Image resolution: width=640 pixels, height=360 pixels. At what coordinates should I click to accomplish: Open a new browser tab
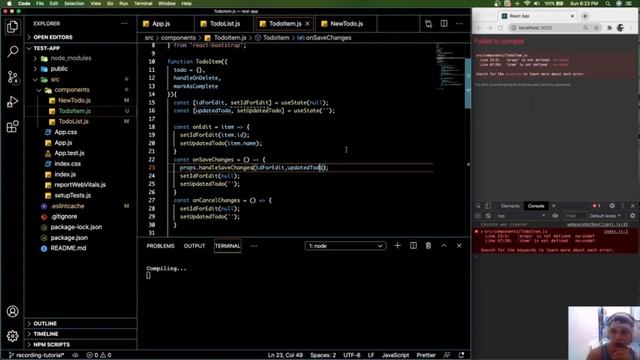pyautogui.click(x=585, y=16)
